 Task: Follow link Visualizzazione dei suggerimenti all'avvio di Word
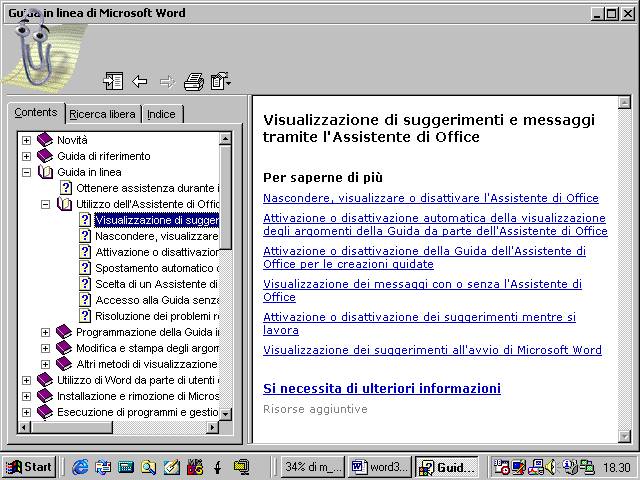click(x=432, y=350)
